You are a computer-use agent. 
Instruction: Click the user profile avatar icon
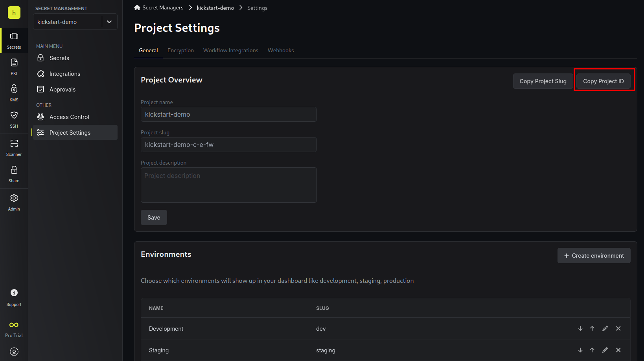(x=14, y=352)
